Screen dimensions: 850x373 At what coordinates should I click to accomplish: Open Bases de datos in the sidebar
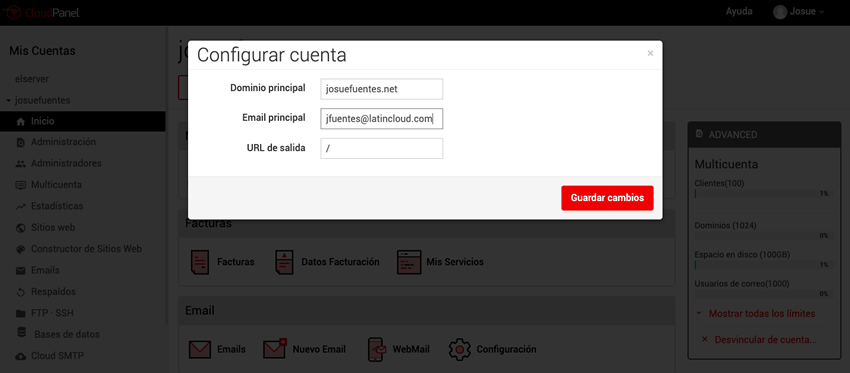(x=67, y=335)
